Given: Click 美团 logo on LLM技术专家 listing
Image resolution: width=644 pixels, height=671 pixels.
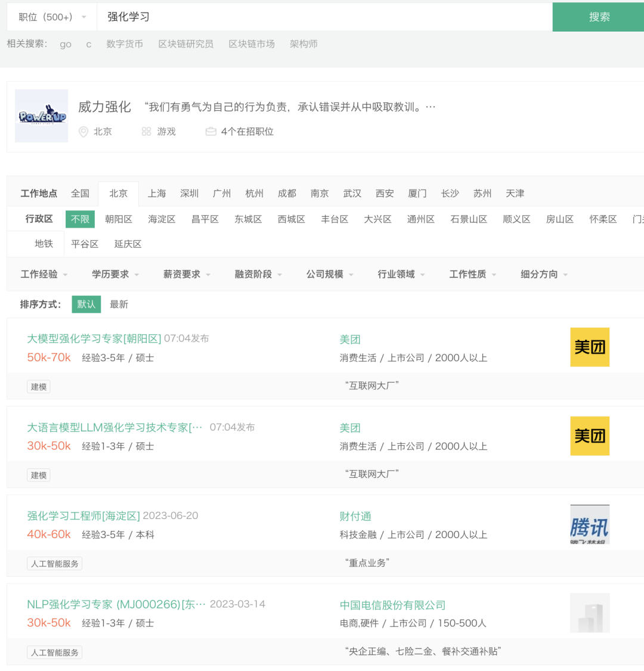Looking at the screenshot, I should (590, 436).
